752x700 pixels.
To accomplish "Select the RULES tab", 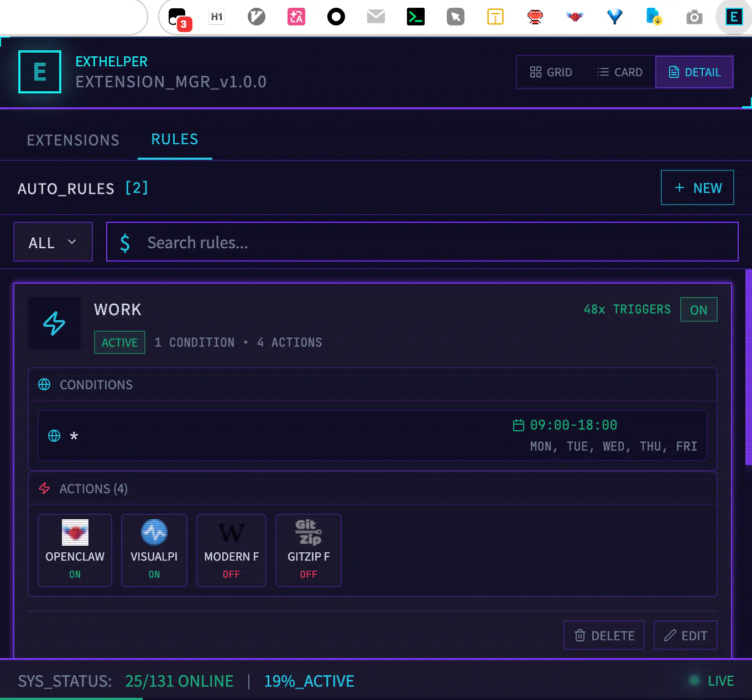I will (x=175, y=139).
